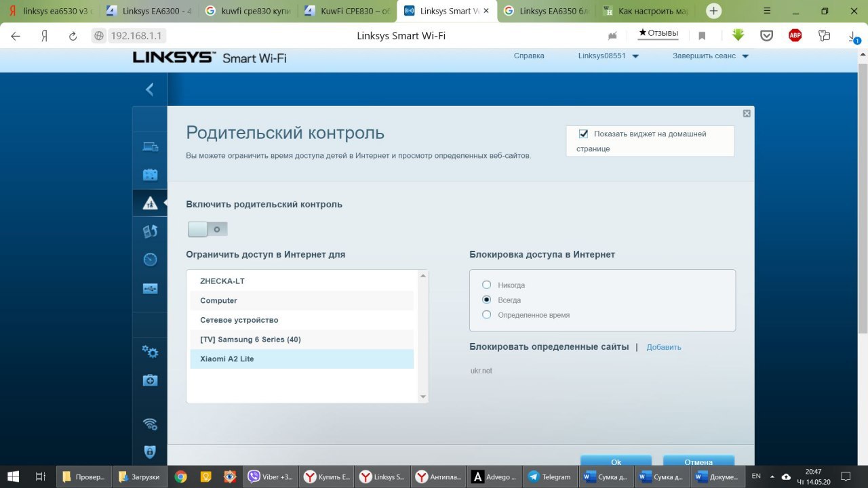Open Загрузки folder in taskbar
This screenshot has width=868, height=488.
click(139, 476)
